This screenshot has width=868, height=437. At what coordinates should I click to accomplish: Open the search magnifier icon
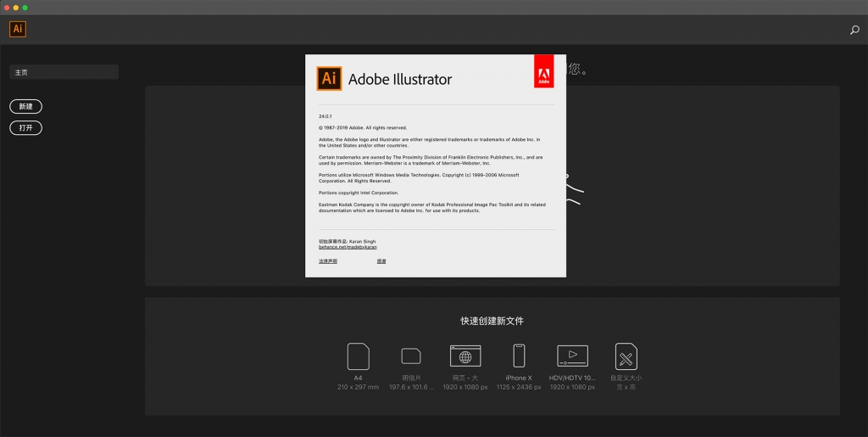(854, 31)
